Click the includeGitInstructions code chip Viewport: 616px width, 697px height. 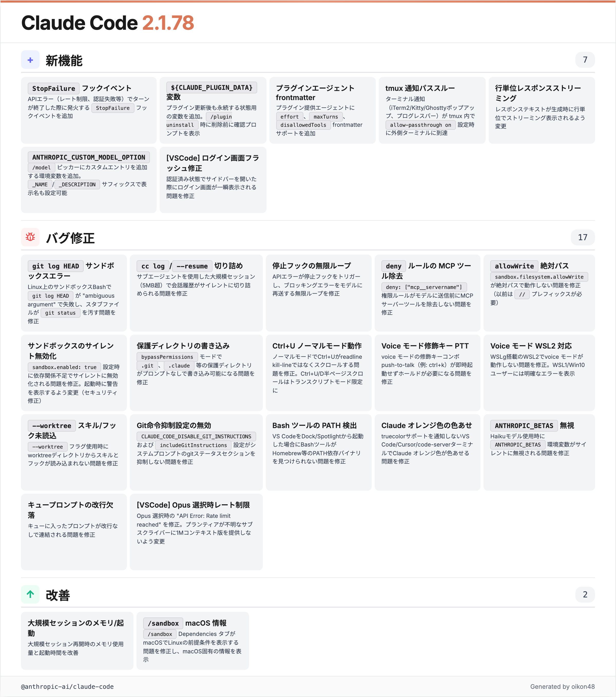pos(193,445)
